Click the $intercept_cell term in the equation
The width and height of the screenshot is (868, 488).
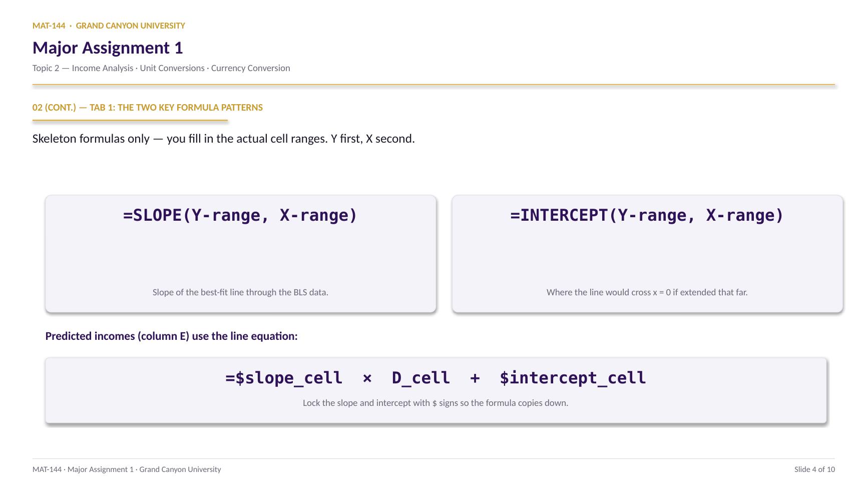(x=573, y=378)
